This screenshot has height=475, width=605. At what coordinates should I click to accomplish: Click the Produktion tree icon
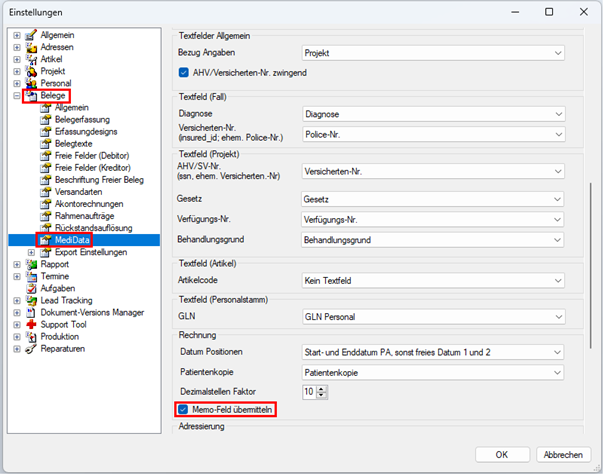tap(31, 336)
